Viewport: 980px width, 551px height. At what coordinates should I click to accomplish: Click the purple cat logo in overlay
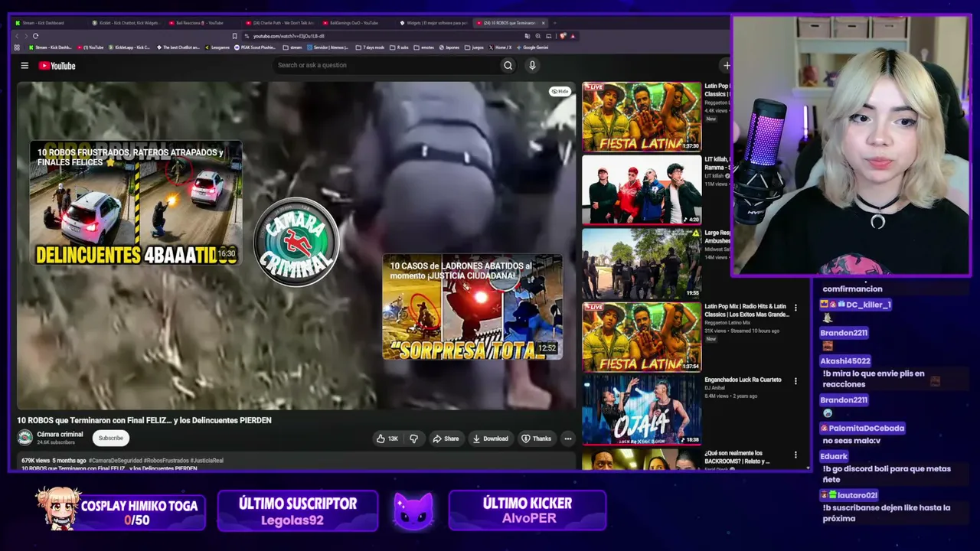(x=413, y=510)
